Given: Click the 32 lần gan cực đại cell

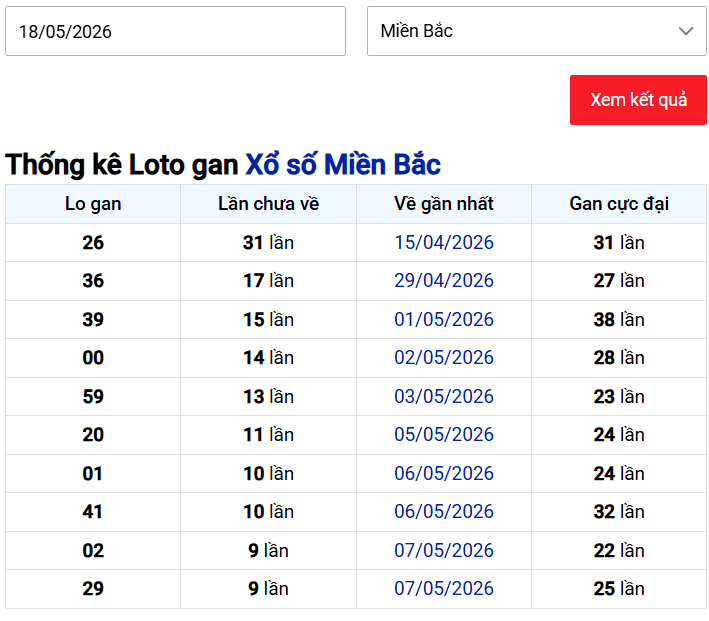Looking at the screenshot, I should point(619,511).
